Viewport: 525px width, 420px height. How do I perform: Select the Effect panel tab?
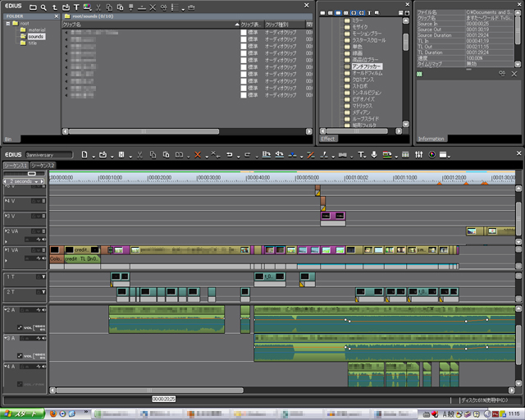[329, 139]
